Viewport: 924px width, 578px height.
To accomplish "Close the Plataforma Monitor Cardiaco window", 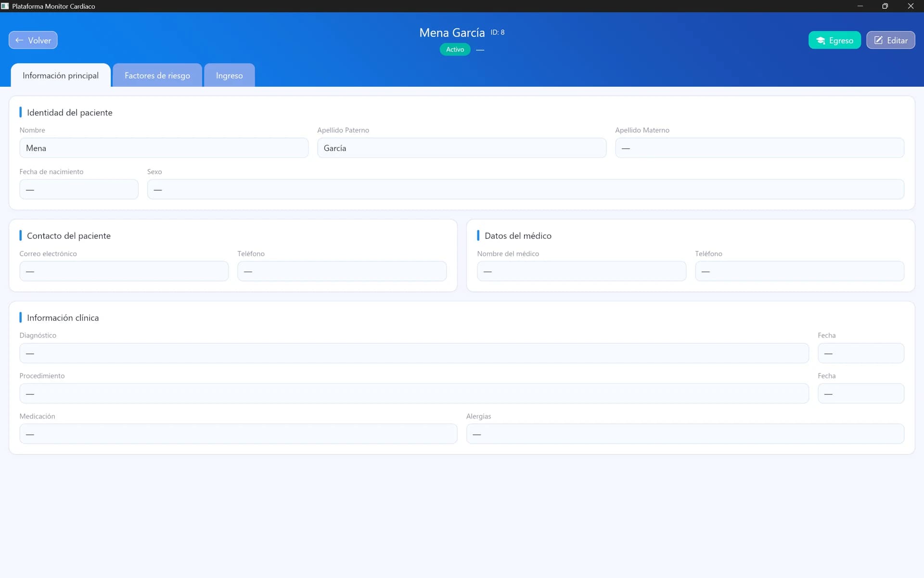I will pyautogui.click(x=911, y=6).
